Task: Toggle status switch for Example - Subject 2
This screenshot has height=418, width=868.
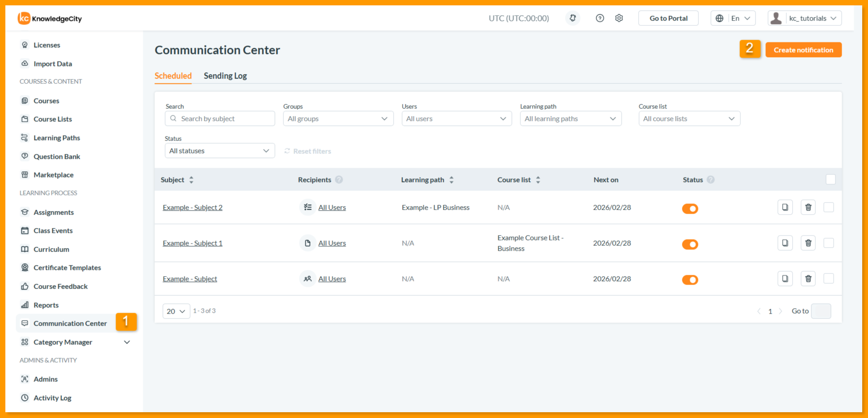Action: click(690, 208)
